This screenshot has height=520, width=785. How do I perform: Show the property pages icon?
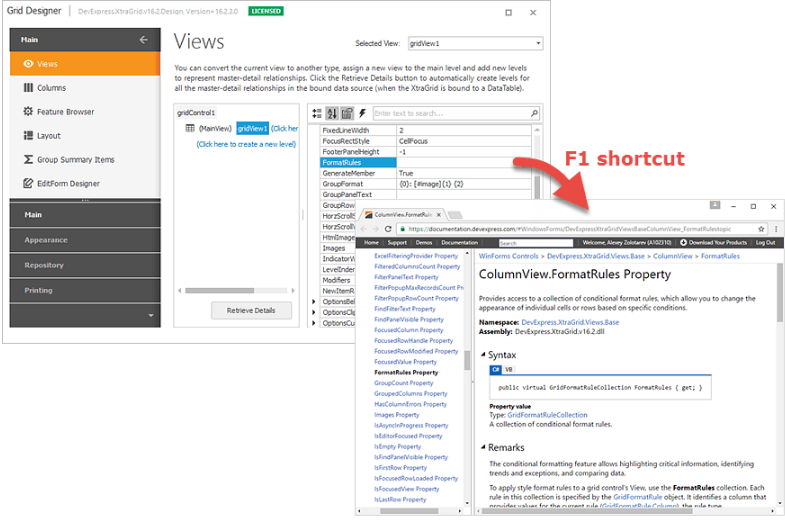point(347,114)
